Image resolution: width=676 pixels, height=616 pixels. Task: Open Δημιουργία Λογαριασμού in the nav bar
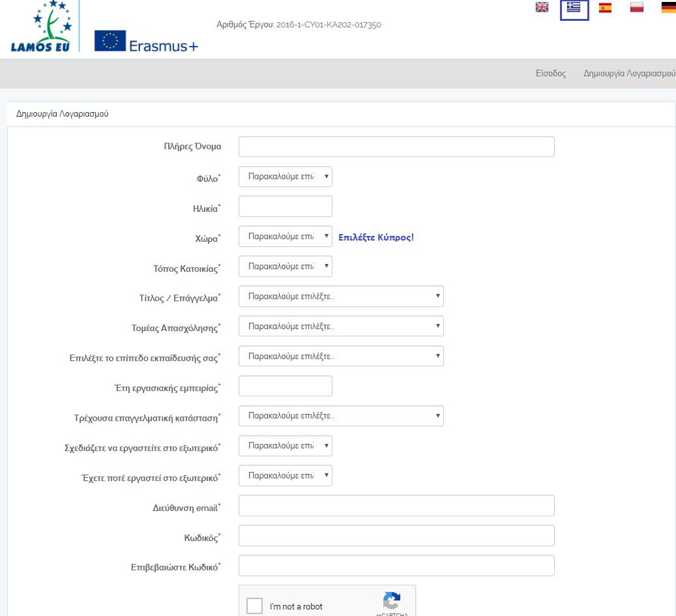pyautogui.click(x=629, y=73)
